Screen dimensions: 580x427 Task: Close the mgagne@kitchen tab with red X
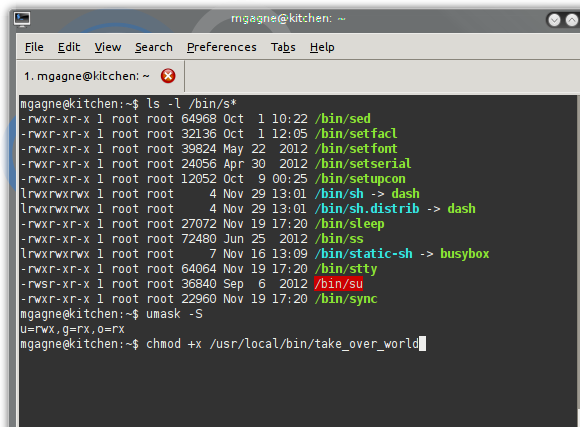pos(168,76)
